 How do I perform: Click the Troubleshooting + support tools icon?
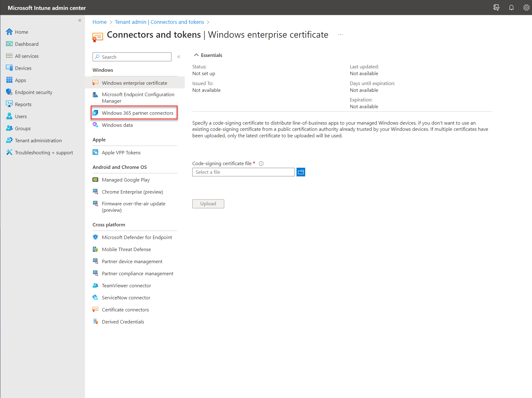pyautogui.click(x=9, y=152)
